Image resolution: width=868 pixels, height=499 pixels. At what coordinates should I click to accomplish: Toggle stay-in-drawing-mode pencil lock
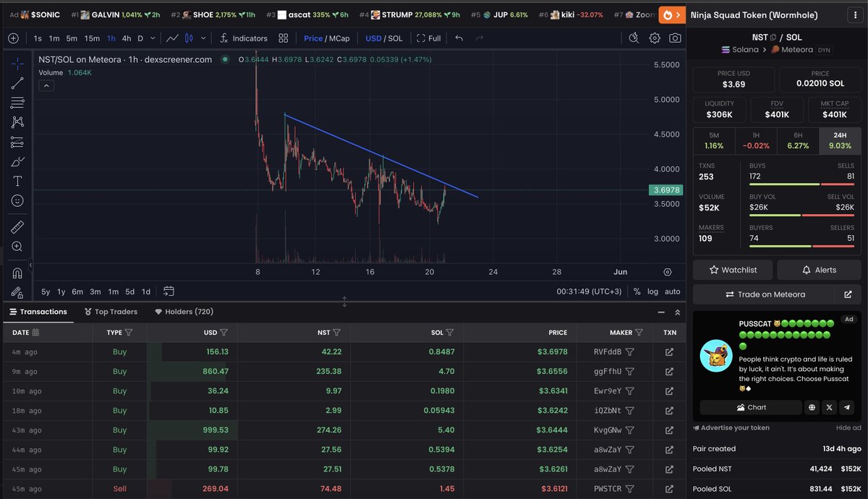pos(17,292)
